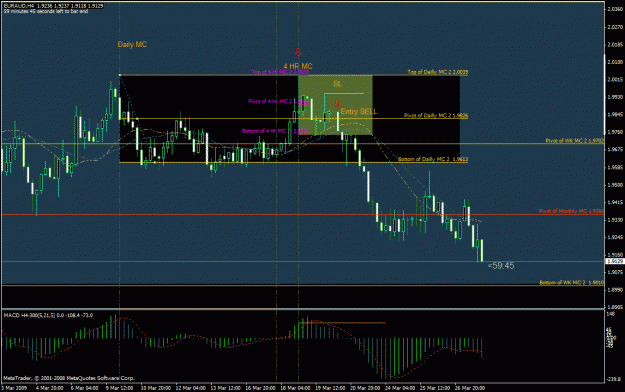Select the olive highlighted 4 HR MC rectangle
The image size is (625, 392).
335,105
